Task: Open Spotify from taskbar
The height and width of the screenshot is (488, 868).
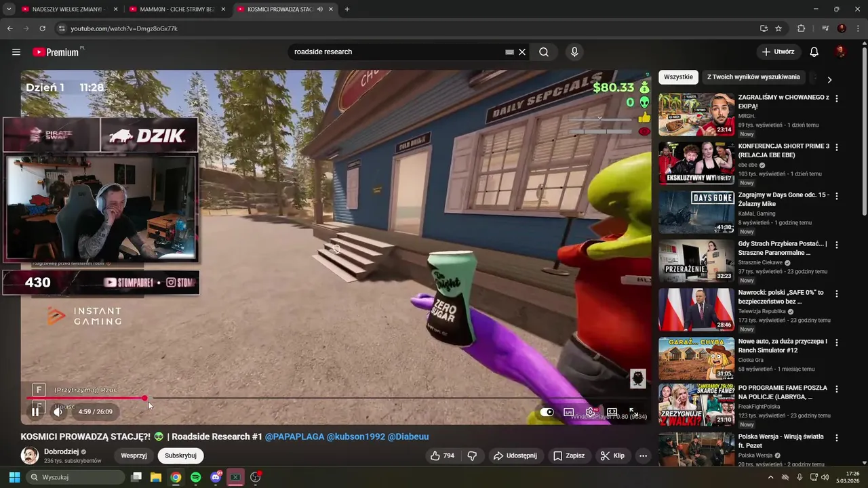Action: [x=196, y=478]
